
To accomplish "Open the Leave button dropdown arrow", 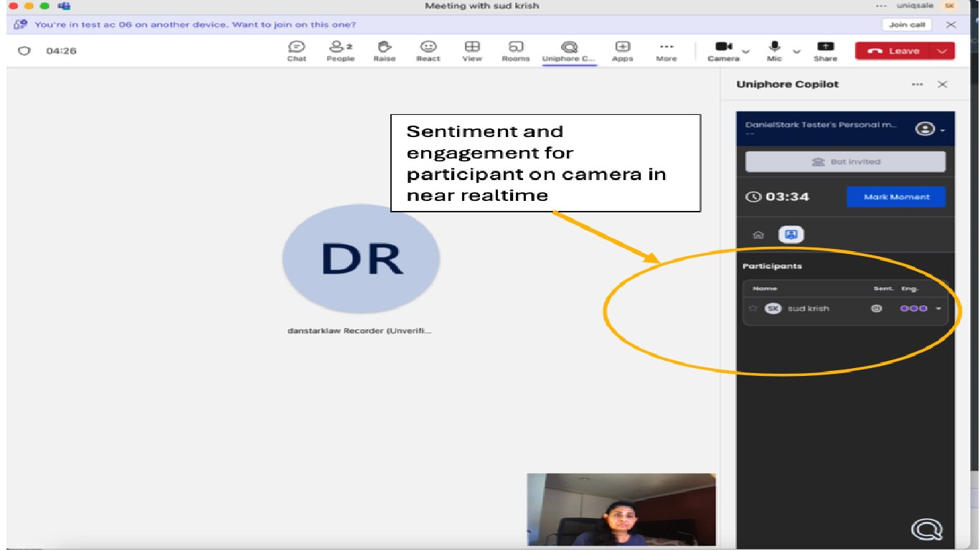I will (942, 51).
